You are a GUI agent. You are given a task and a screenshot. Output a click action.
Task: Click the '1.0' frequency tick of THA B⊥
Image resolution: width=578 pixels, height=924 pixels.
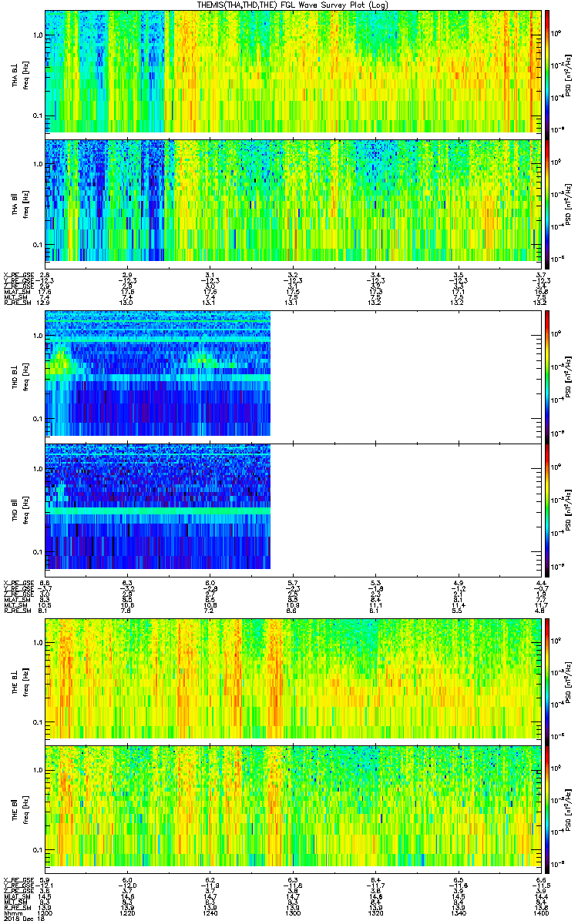point(38,35)
